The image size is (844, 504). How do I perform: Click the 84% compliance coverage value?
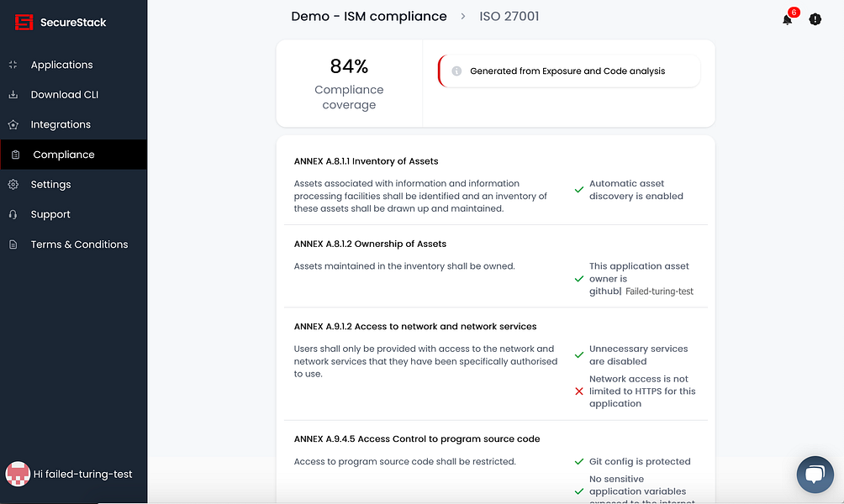[x=349, y=66]
